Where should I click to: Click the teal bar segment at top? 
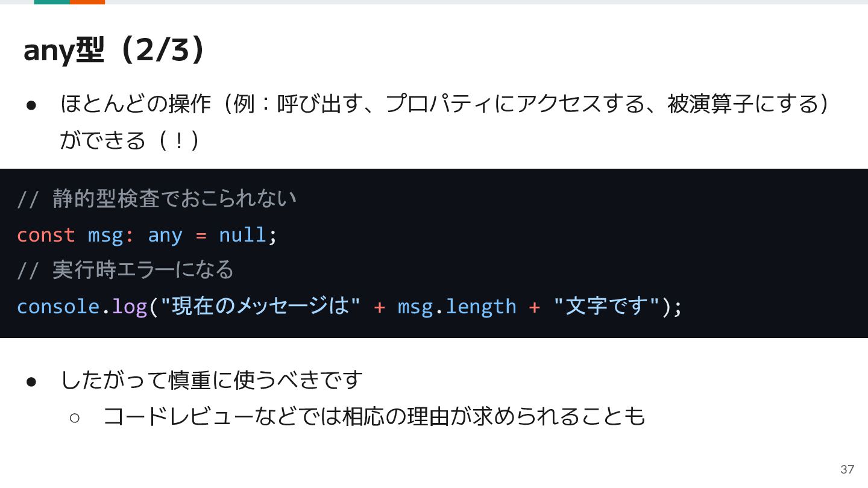tap(52, 2)
